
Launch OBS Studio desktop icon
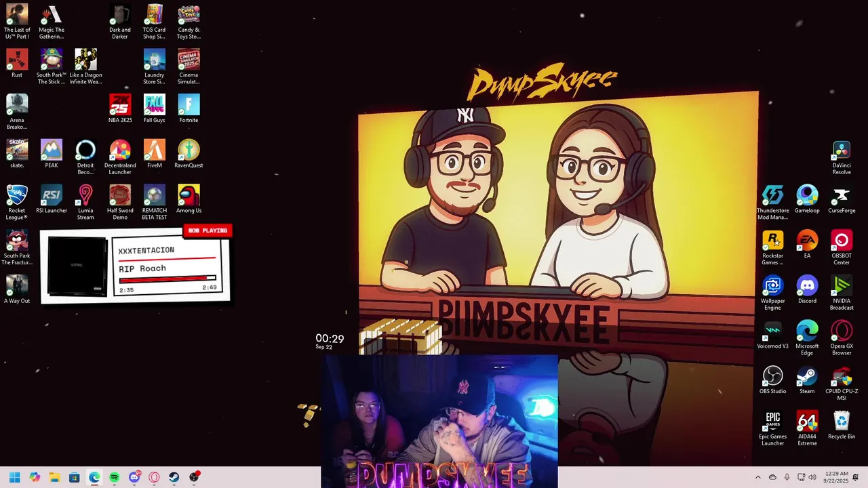pyautogui.click(x=772, y=380)
